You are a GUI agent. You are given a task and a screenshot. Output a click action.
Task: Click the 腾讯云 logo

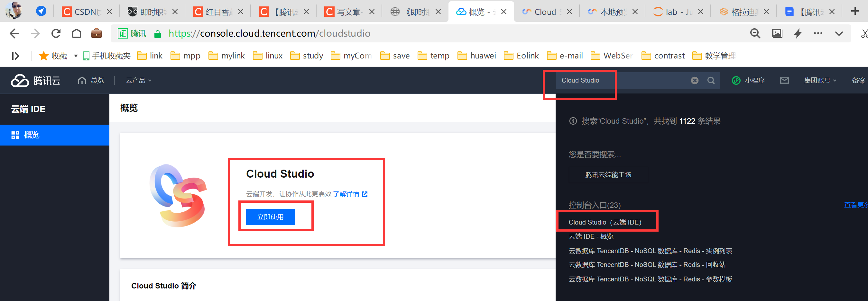[x=35, y=80]
